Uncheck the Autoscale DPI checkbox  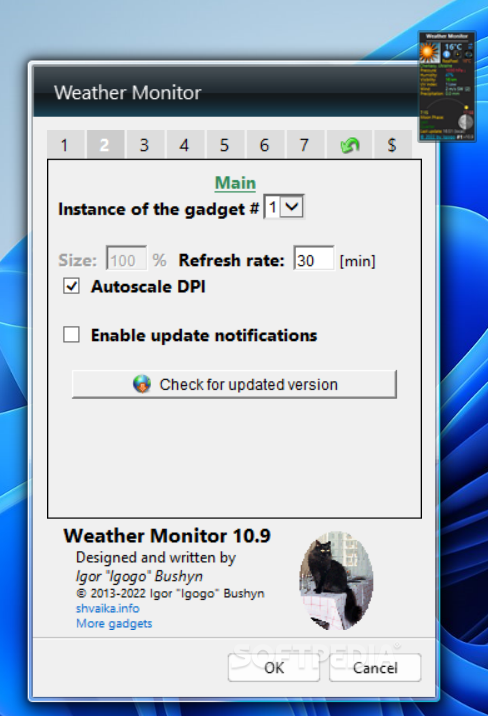tap(71, 286)
